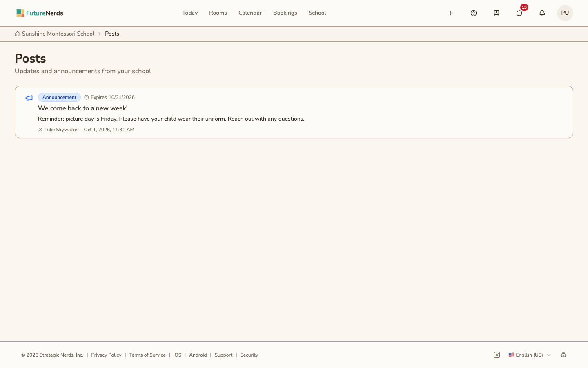588x368 pixels.
Task: Click the Posts breadcrumb item
Action: tap(112, 34)
